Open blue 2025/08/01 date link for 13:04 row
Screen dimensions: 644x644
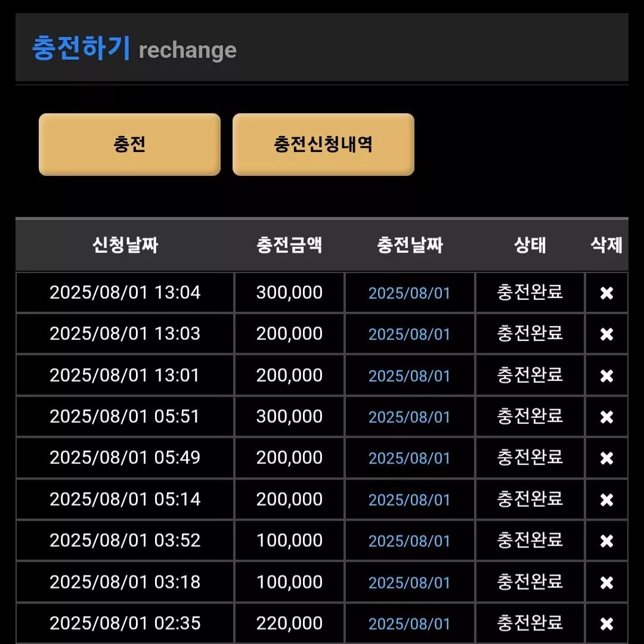click(x=409, y=293)
